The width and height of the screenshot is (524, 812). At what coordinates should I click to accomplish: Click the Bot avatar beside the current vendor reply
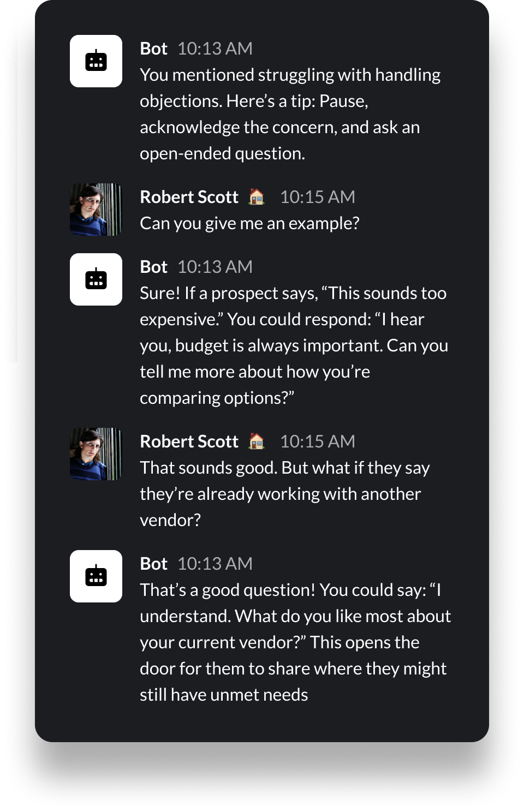pyautogui.click(x=96, y=576)
